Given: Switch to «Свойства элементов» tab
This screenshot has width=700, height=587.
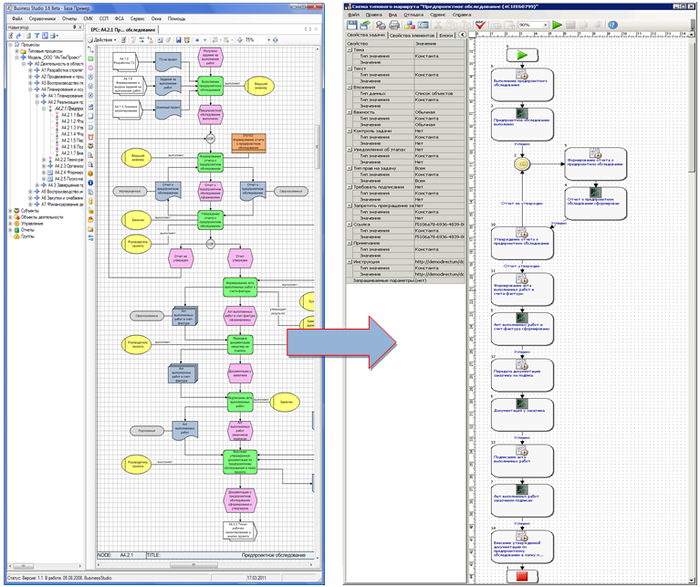Looking at the screenshot, I should coord(412,36).
